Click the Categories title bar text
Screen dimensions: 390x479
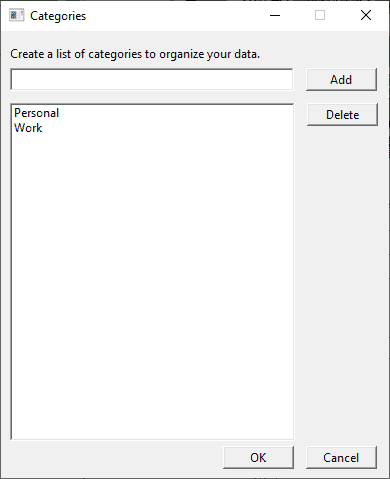(58, 16)
